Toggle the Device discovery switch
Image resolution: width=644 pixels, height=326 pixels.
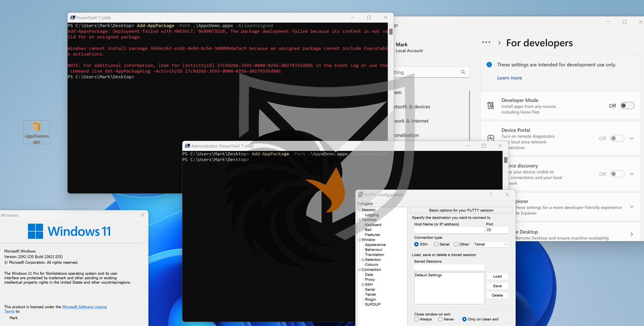coord(617,174)
